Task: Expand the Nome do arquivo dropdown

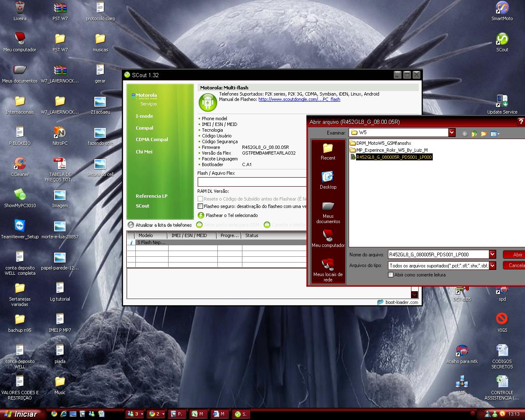Action: [x=493, y=254]
